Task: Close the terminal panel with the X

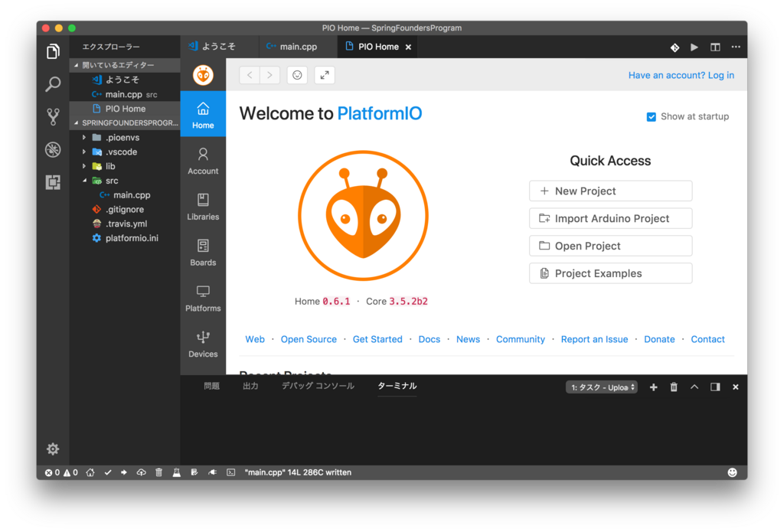Action: point(736,387)
